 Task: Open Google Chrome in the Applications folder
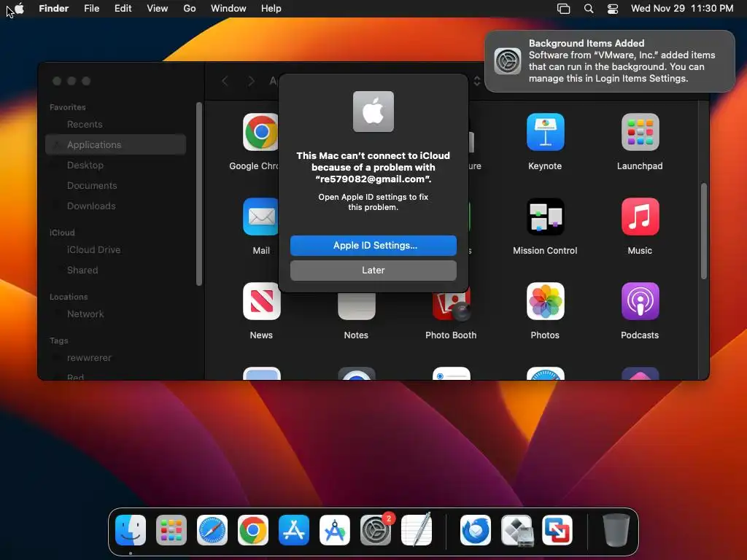(x=260, y=132)
